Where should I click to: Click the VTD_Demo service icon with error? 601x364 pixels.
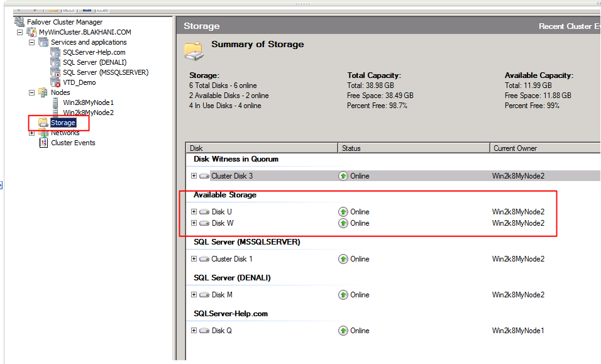(56, 82)
